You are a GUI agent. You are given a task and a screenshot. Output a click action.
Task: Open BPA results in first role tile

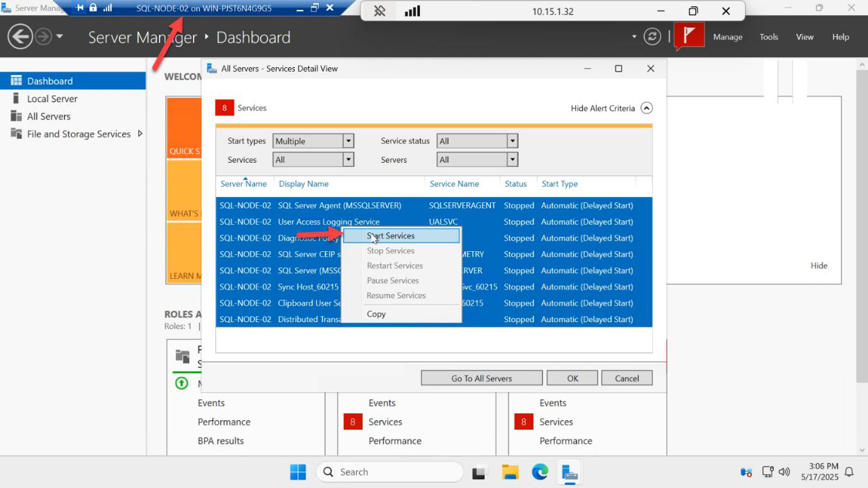(x=221, y=441)
